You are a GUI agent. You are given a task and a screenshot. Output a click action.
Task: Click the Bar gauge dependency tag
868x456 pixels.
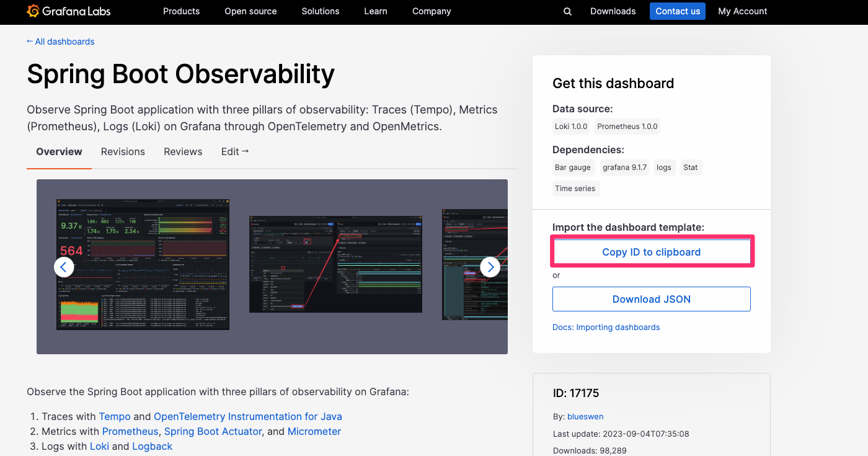pos(573,168)
